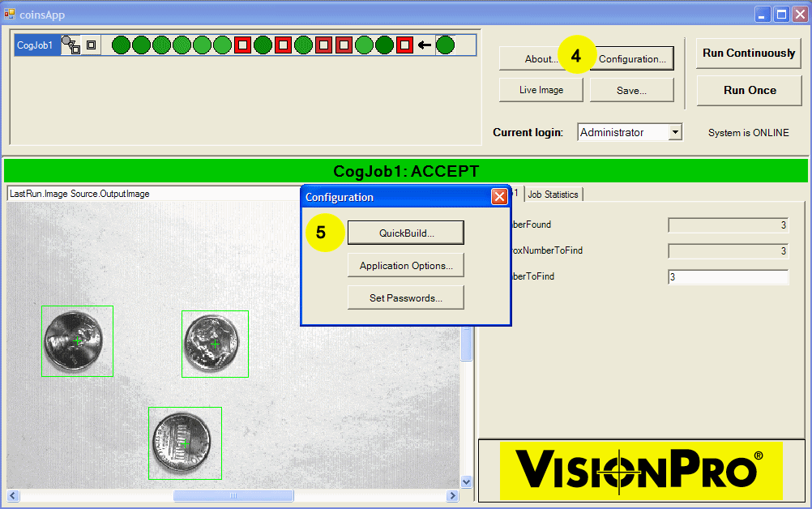The width and height of the screenshot is (812, 509).
Task: Open the Current login dropdown
Action: tap(675, 132)
